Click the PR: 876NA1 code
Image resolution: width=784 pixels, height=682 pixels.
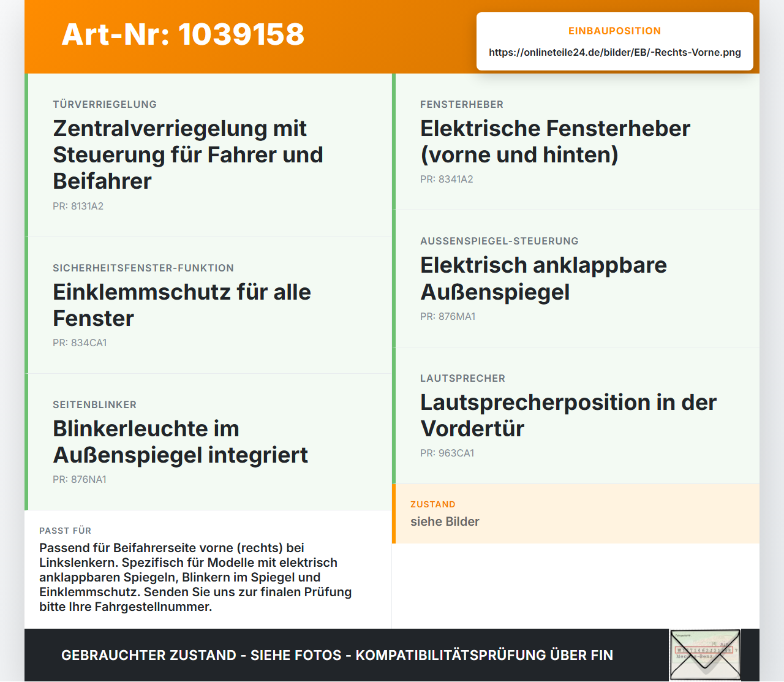coord(80,479)
